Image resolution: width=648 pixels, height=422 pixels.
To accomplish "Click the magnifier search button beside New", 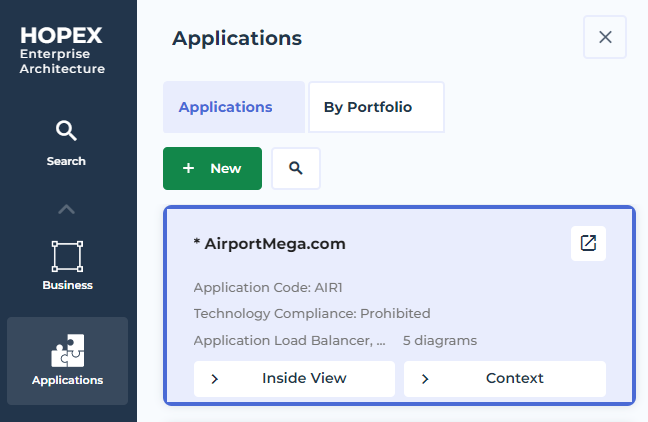I will click(x=296, y=169).
